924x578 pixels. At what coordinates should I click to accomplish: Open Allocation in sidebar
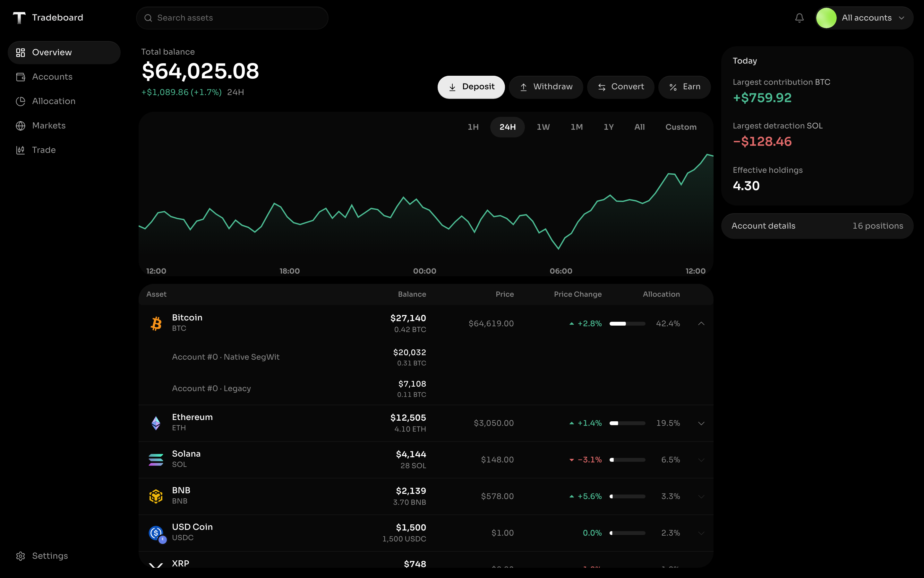(x=64, y=101)
